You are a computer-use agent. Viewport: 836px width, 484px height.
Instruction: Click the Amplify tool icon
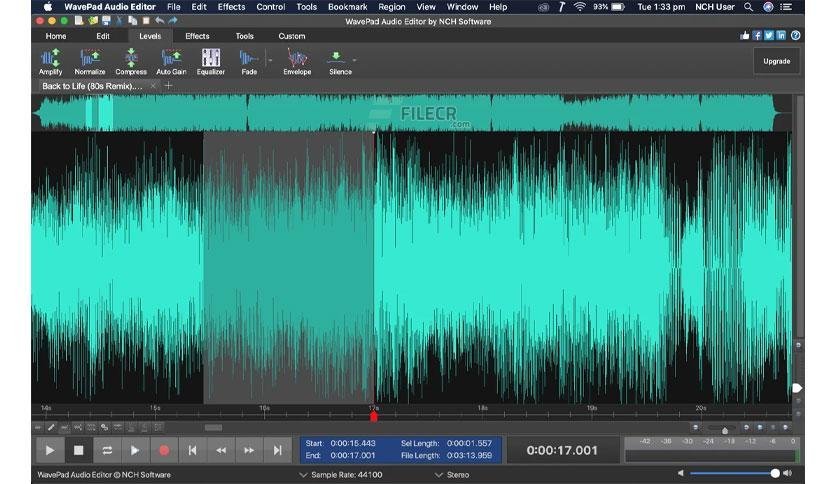coord(50,59)
